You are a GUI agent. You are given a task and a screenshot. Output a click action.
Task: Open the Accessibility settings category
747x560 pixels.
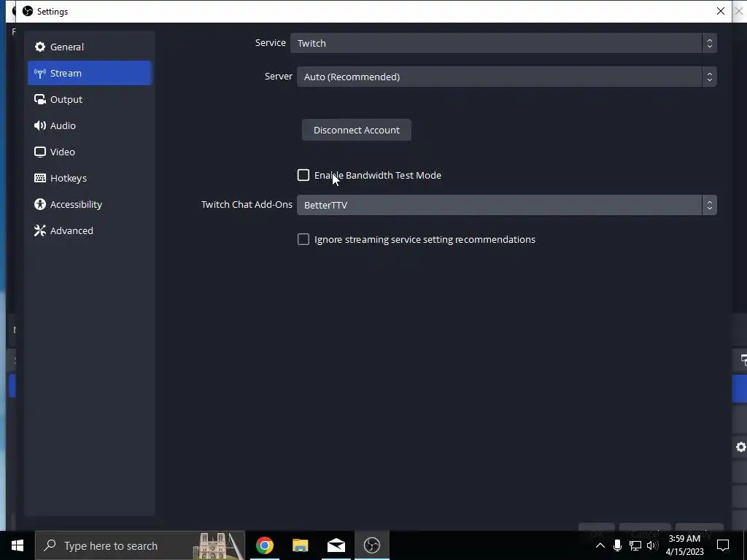[90, 204]
